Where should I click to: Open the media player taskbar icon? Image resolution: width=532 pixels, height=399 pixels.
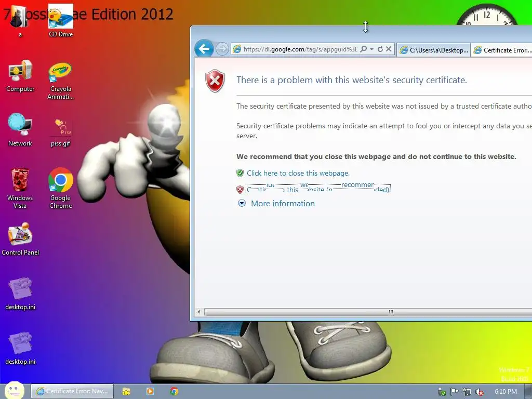pos(150,391)
